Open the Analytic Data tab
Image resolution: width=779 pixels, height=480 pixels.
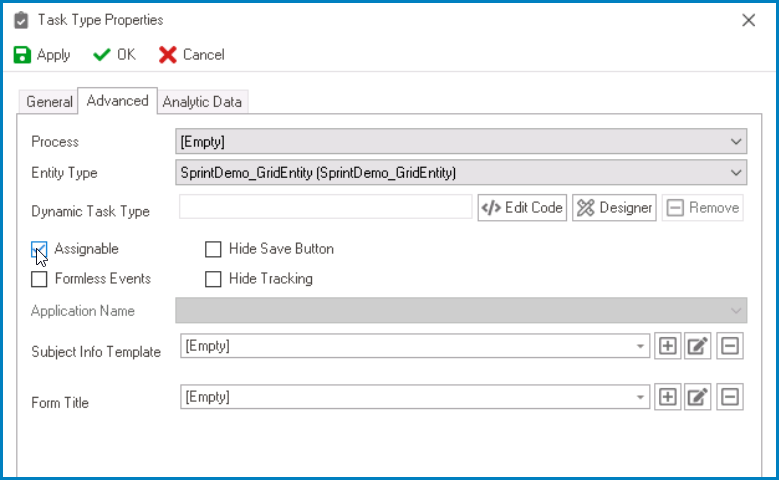click(202, 102)
